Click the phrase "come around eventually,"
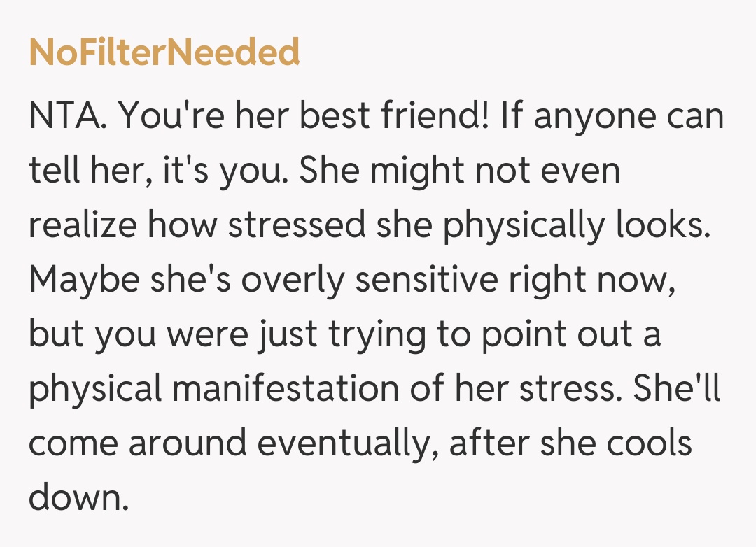 click(233, 444)
